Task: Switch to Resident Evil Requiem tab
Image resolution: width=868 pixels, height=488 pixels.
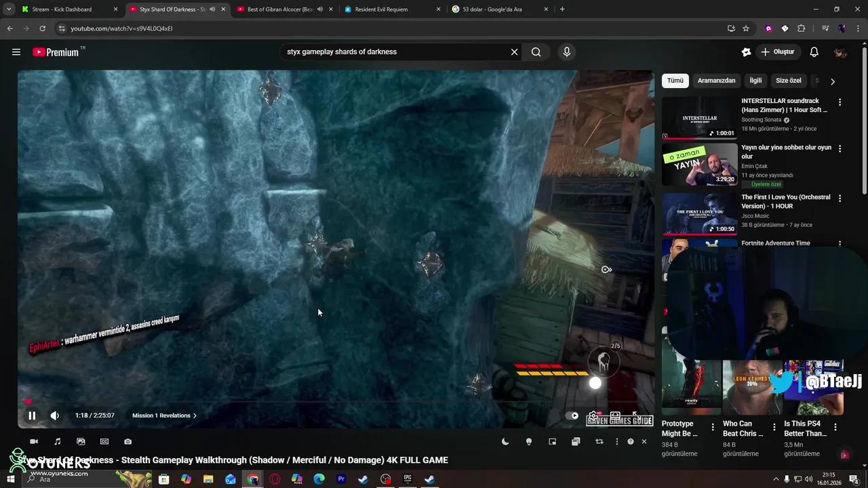Action: tap(393, 9)
